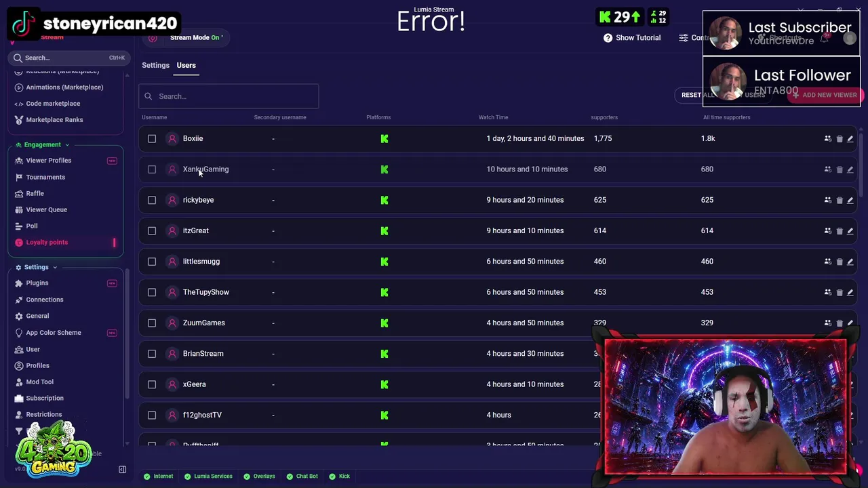Tick the checkbox for Boxiie

152,138
